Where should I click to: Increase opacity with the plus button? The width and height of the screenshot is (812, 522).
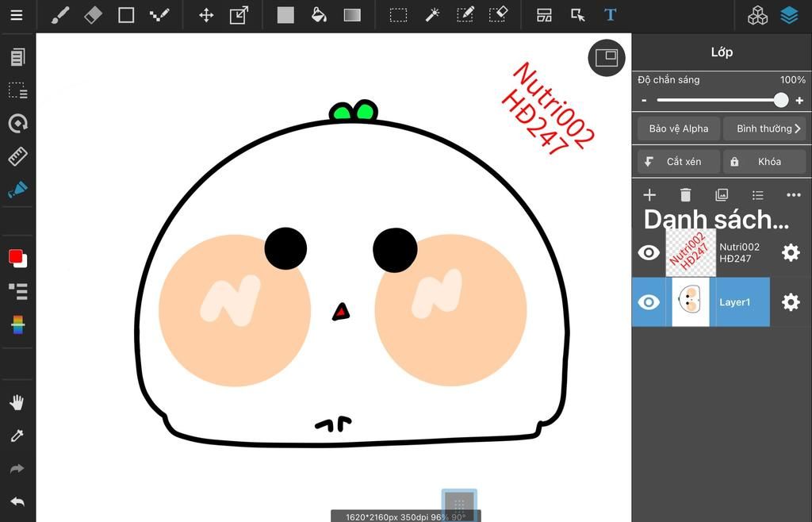(x=799, y=100)
